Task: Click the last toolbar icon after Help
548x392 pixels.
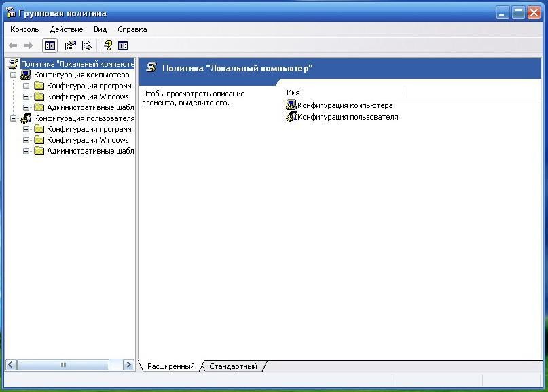Action: (123, 46)
